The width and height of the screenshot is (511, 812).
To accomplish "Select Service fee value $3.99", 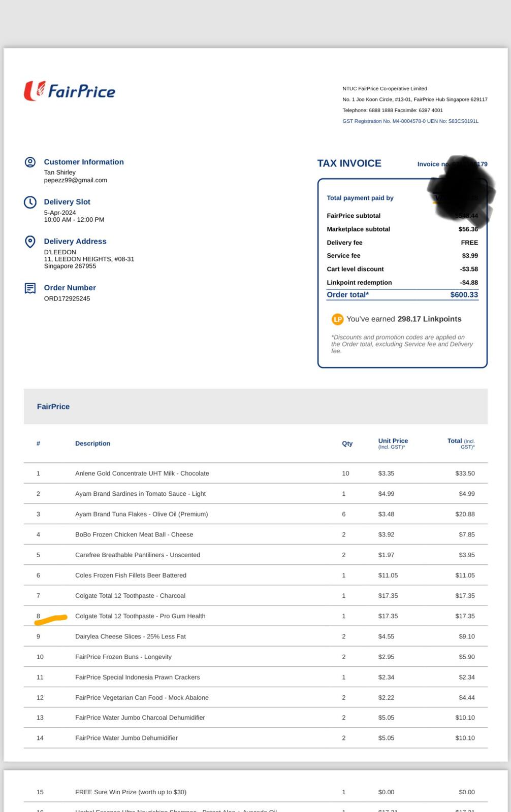I will tap(470, 256).
